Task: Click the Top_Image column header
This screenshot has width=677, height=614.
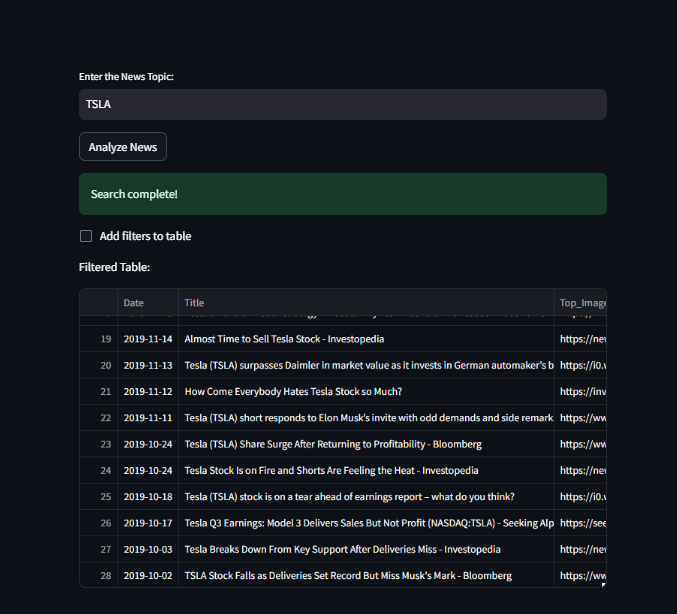Action: [x=580, y=303]
